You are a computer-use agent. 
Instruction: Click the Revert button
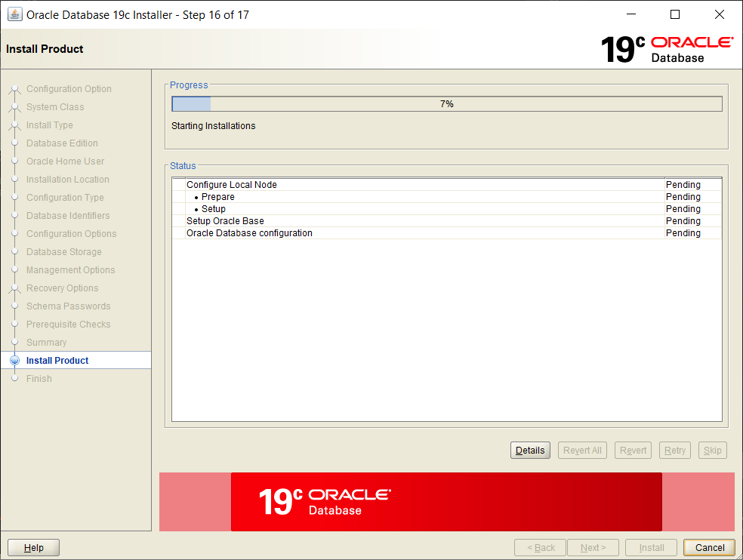(x=633, y=450)
